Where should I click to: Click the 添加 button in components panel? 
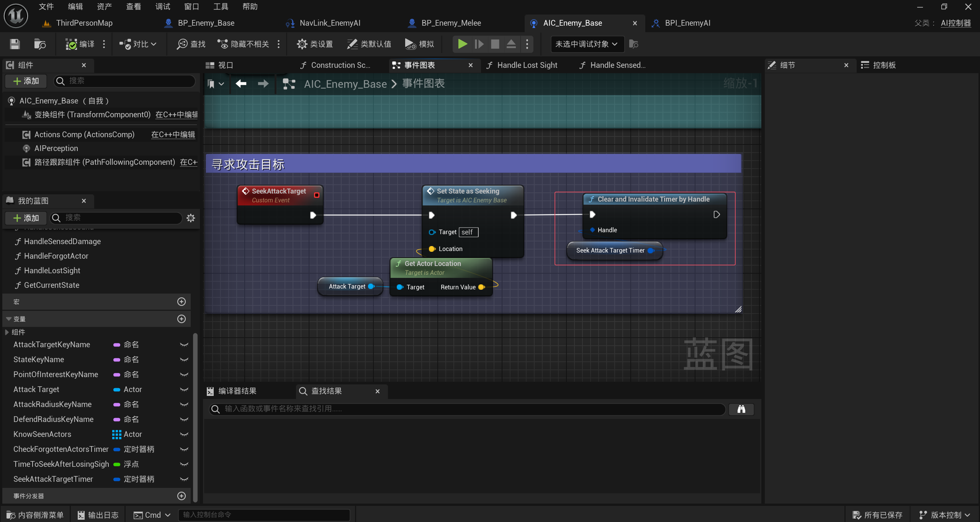tap(26, 81)
